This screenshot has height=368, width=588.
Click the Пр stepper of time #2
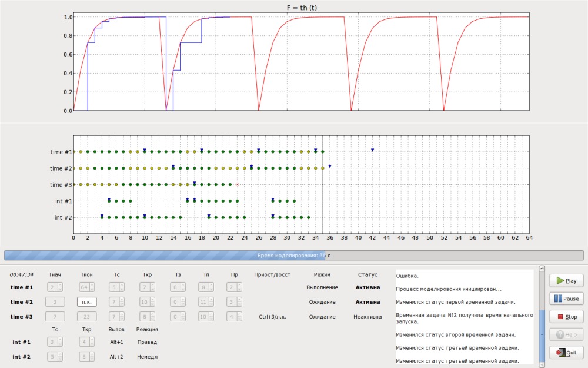[x=235, y=302]
